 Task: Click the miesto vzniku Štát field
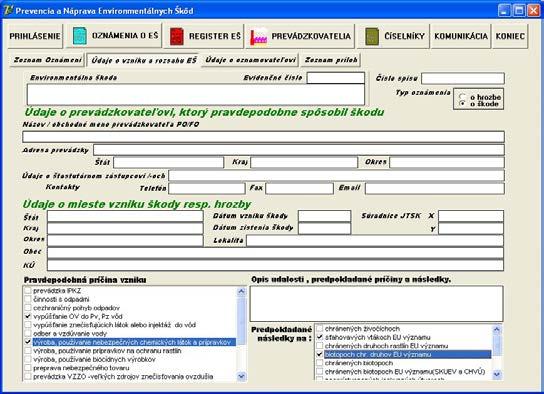tap(125, 216)
